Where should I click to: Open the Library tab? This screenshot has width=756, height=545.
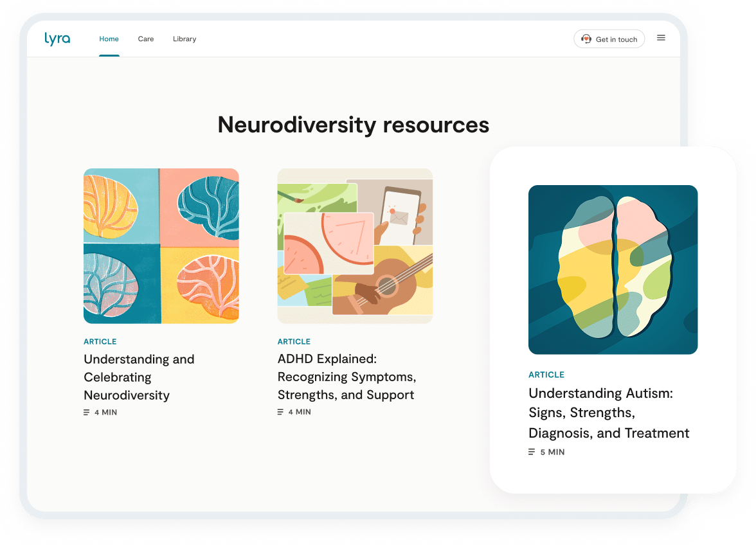point(184,39)
